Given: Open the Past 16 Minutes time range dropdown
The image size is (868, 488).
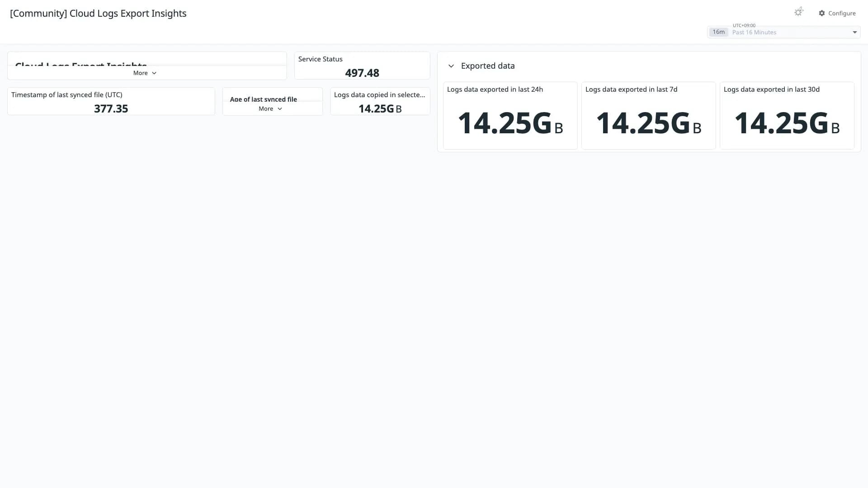Looking at the screenshot, I should tap(783, 32).
